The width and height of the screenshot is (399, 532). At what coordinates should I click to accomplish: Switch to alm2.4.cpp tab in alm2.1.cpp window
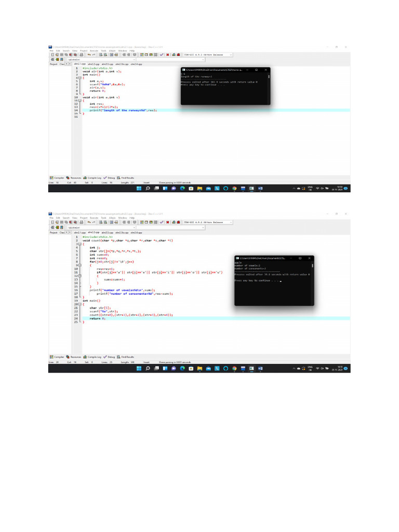(x=137, y=64)
